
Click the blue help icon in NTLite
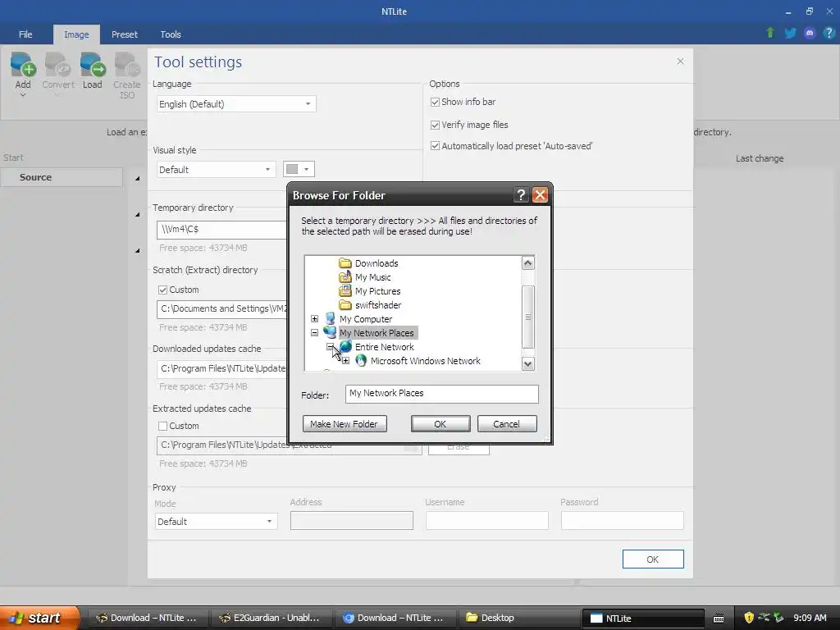coord(829,33)
